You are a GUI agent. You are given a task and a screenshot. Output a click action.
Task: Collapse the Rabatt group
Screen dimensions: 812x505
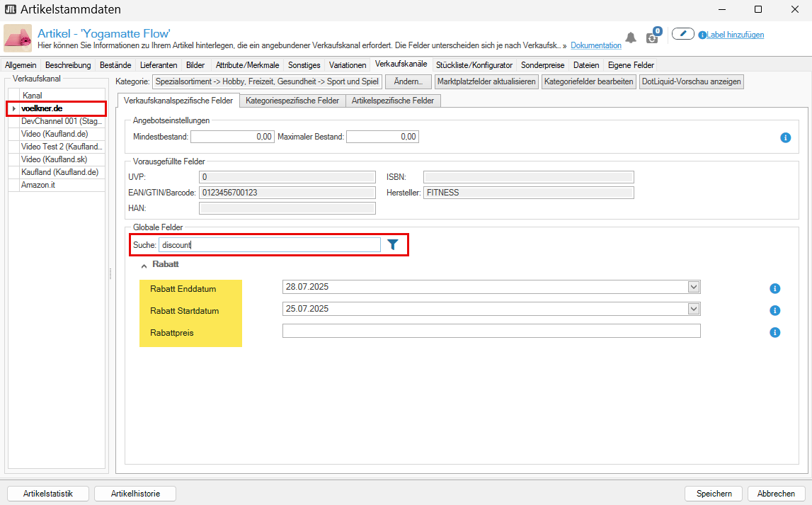[144, 265]
